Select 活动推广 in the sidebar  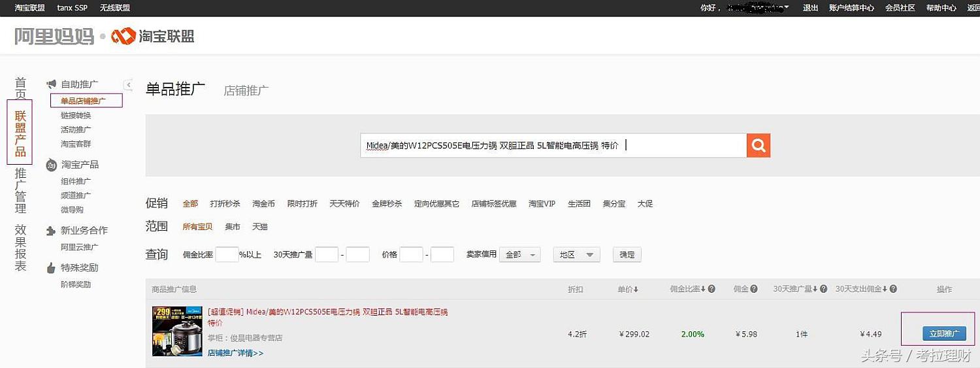(76, 130)
